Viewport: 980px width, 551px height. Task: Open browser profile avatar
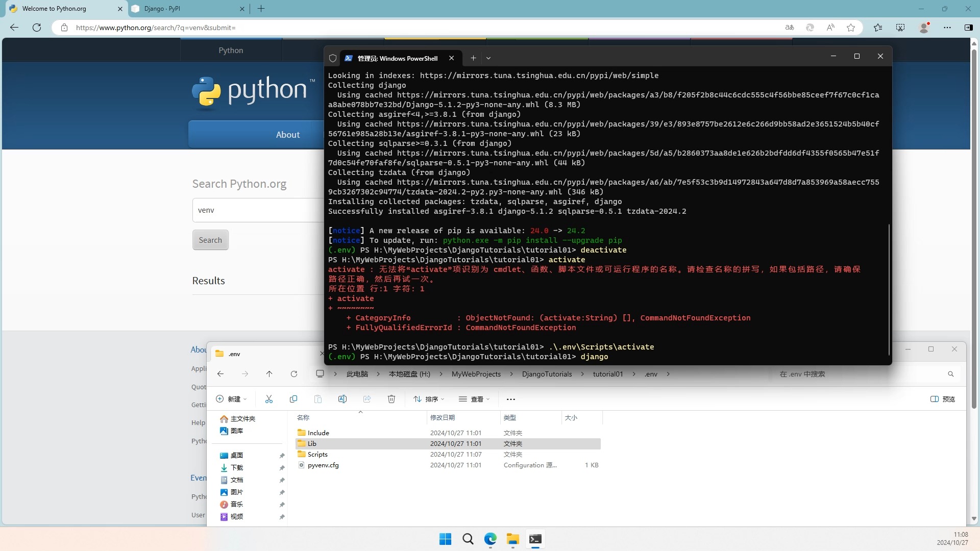click(x=924, y=28)
